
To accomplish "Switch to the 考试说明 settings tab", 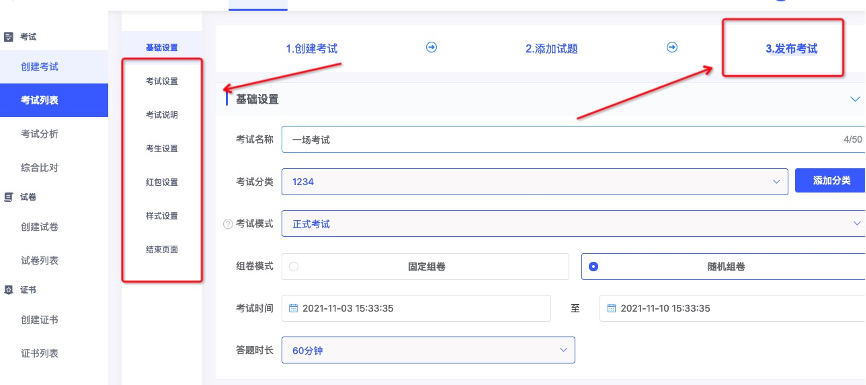I will point(162,115).
